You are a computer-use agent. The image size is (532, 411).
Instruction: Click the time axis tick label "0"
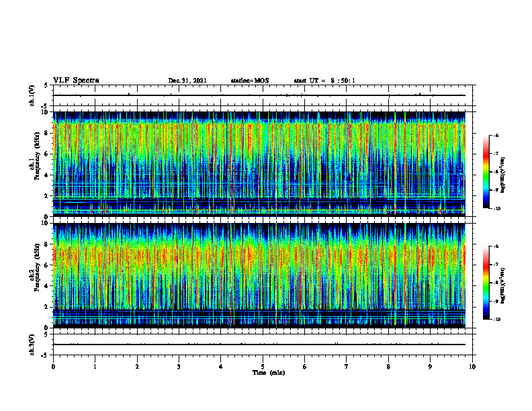click(53, 367)
